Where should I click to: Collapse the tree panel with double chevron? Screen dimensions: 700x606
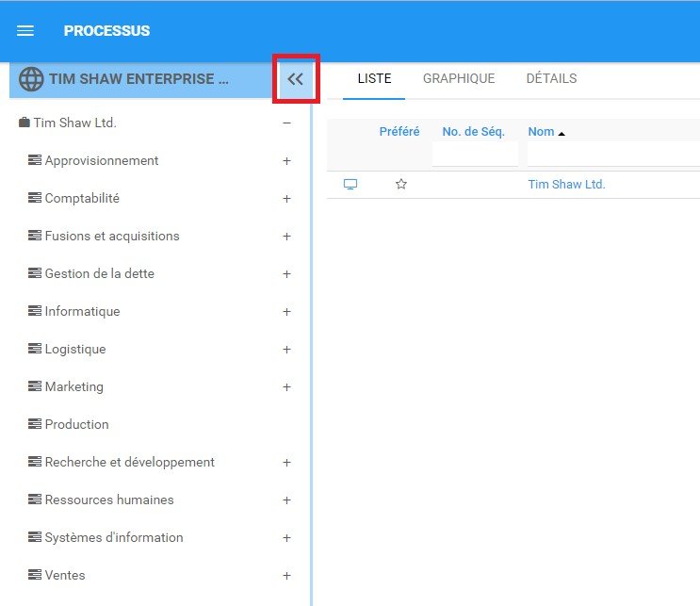(295, 79)
